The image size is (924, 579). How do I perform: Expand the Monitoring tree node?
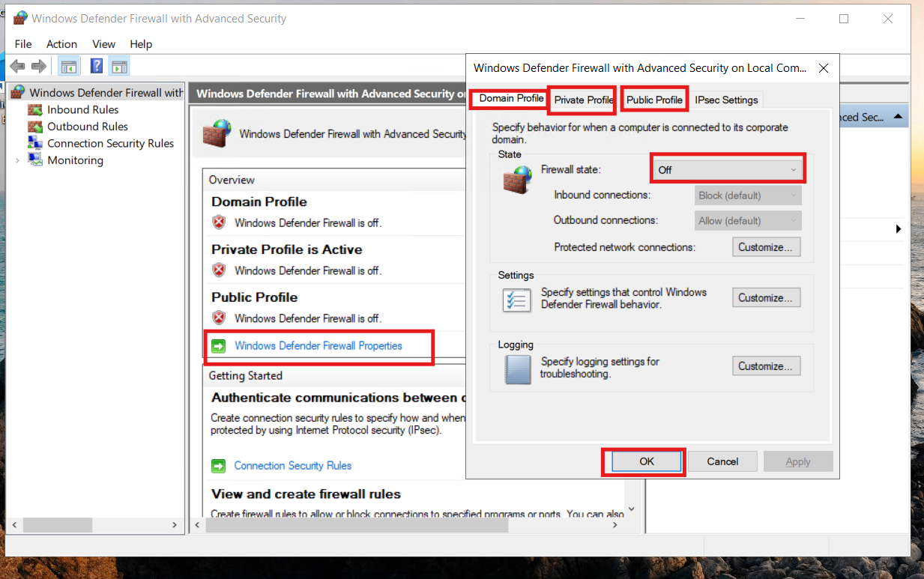pos(17,160)
